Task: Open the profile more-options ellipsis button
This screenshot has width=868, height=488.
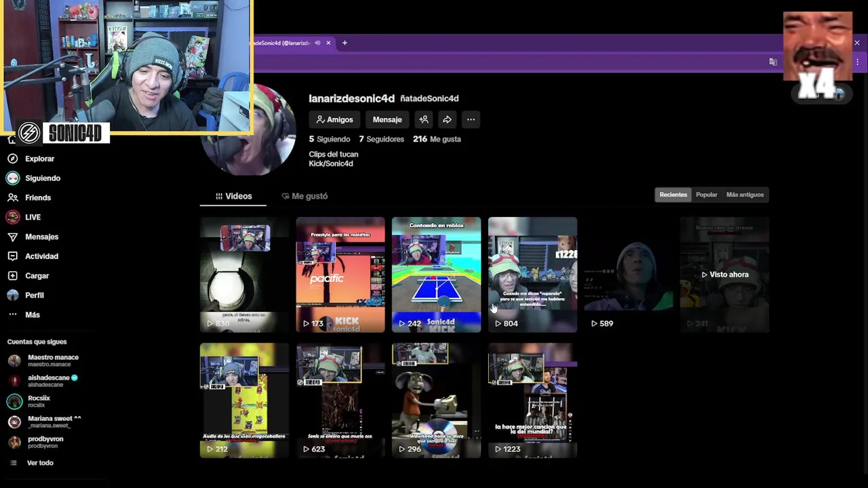Action: (471, 119)
